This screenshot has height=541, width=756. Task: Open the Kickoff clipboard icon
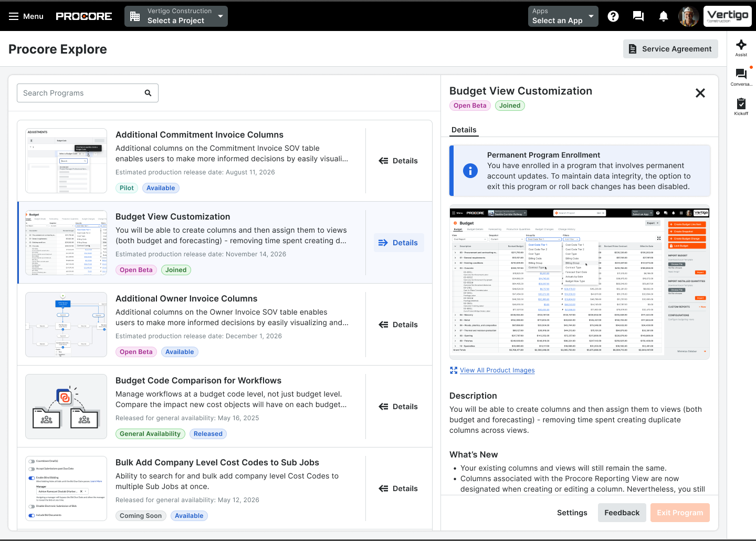pos(741,103)
